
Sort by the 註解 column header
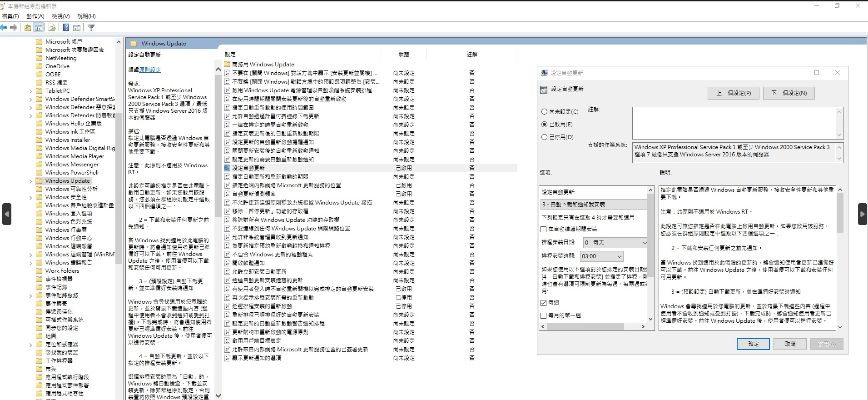[472, 55]
